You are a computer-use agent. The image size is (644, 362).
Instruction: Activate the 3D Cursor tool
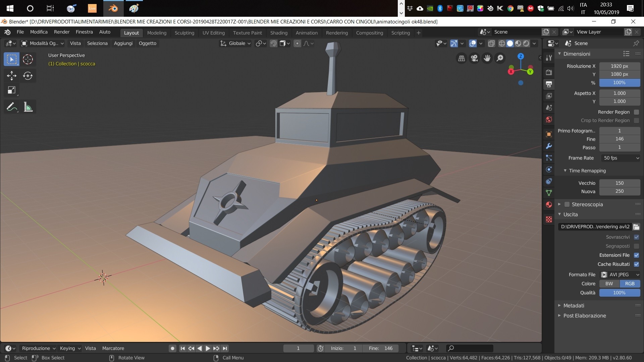28,60
